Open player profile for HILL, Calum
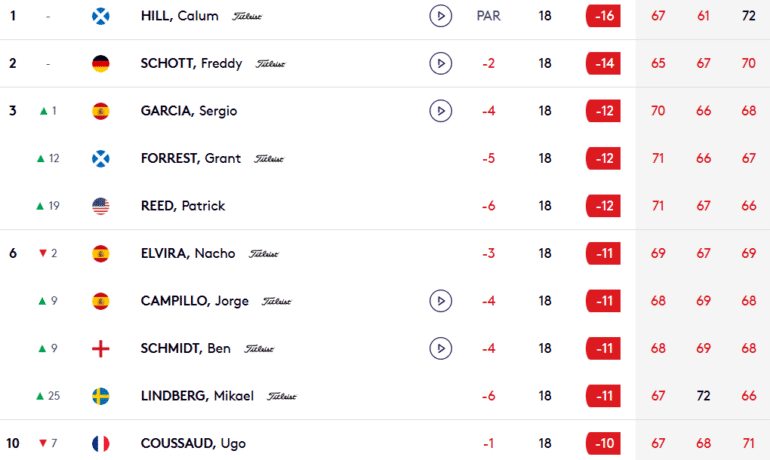 pos(180,16)
